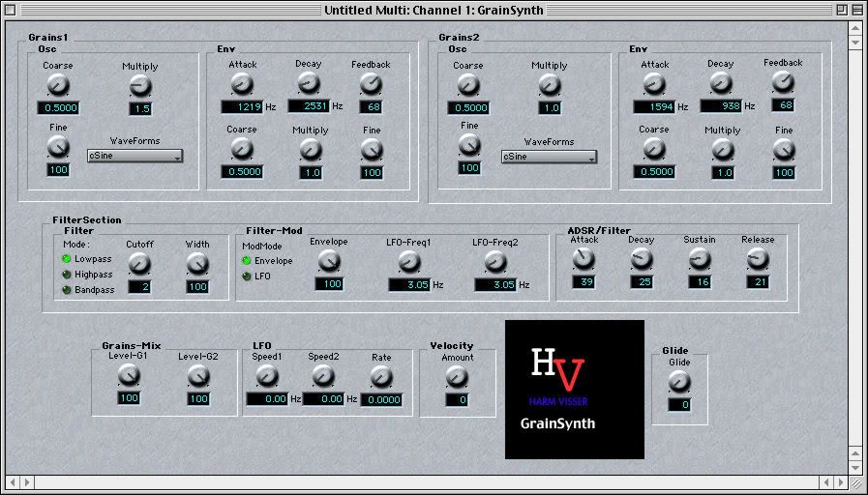Click the Grains1 Osc Multiply knob
The image size is (868, 495).
coord(140,86)
